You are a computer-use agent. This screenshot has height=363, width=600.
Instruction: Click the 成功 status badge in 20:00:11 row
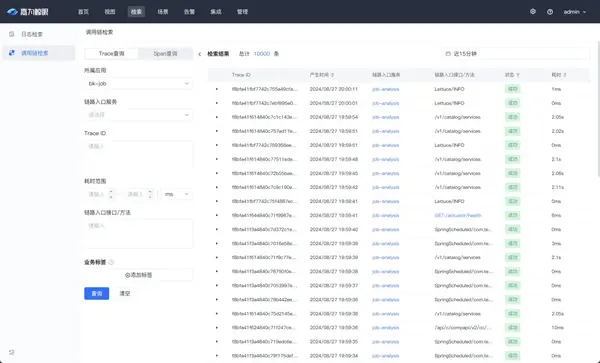coord(512,89)
